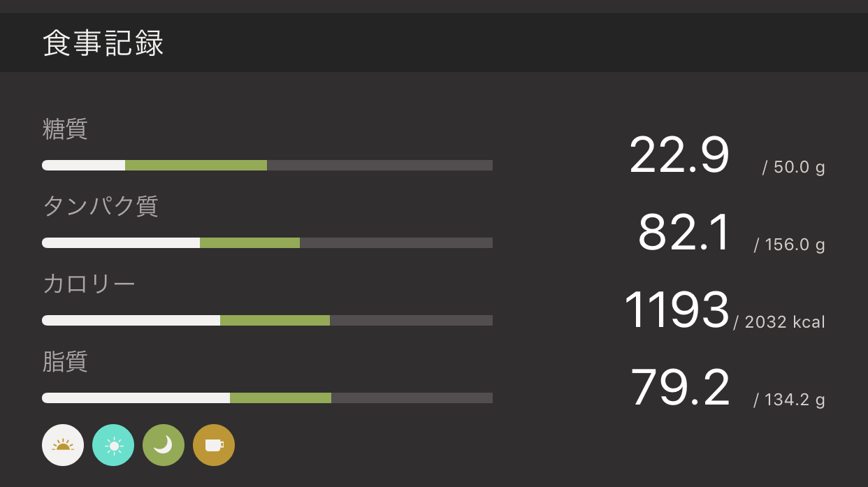The image size is (868, 487).
Task: Click the 糖質 progress bar
Action: pos(267,166)
